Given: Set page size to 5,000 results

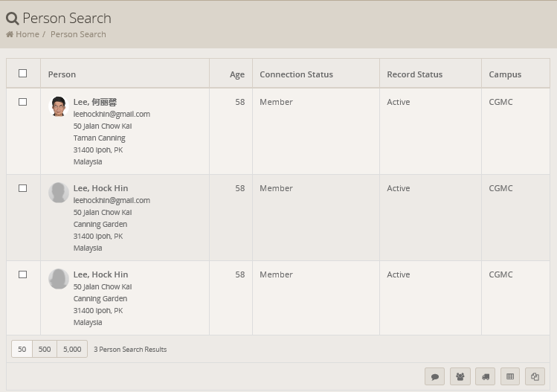Looking at the screenshot, I should [72, 350].
